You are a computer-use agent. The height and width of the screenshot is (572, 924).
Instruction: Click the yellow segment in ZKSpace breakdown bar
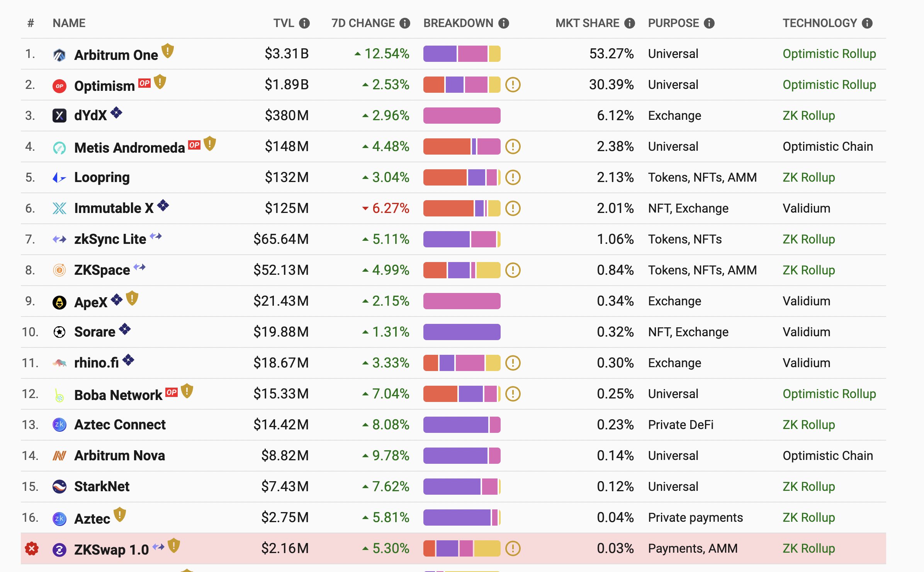(x=489, y=270)
